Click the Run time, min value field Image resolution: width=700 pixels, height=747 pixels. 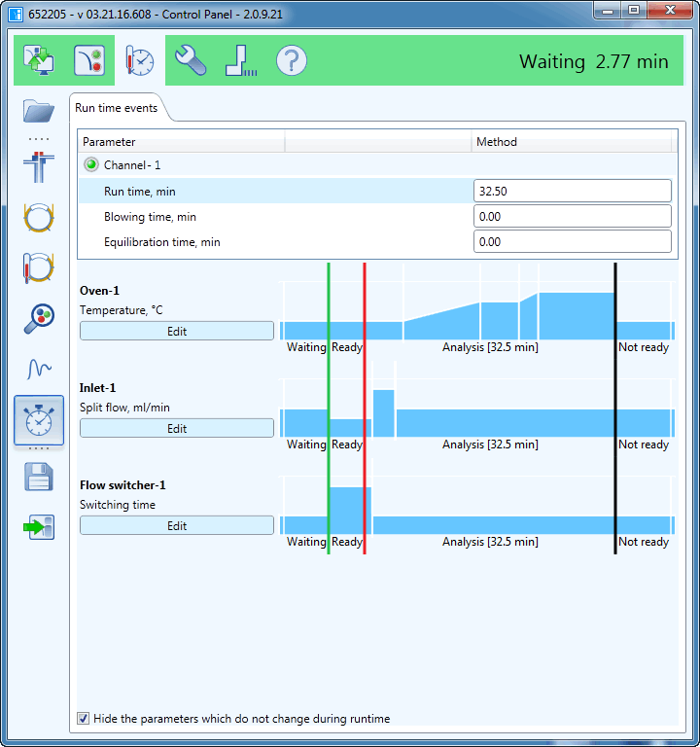[572, 191]
